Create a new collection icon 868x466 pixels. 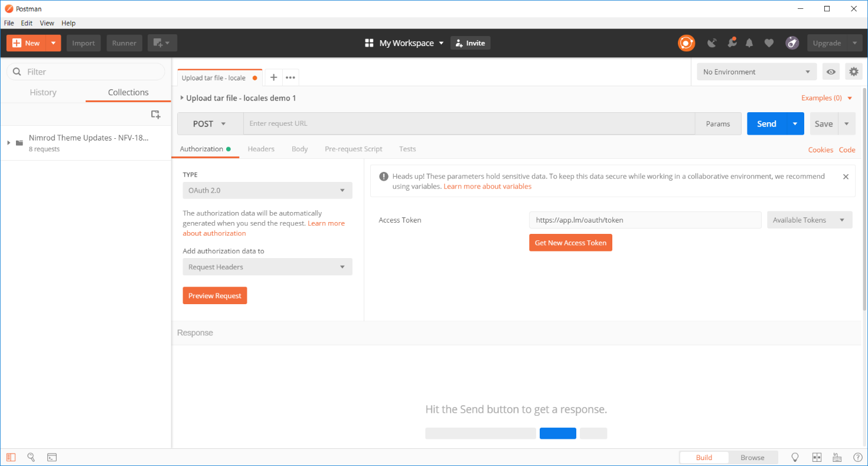(x=155, y=114)
